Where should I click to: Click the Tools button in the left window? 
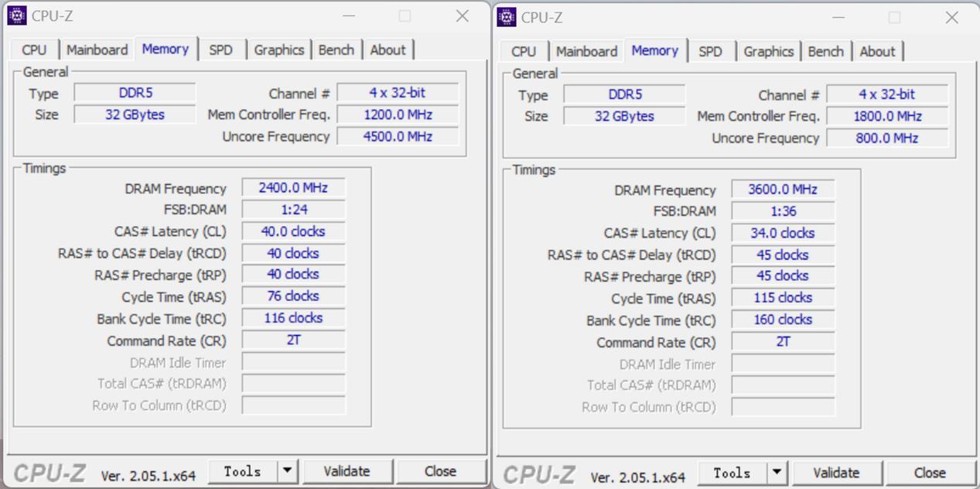(242, 470)
